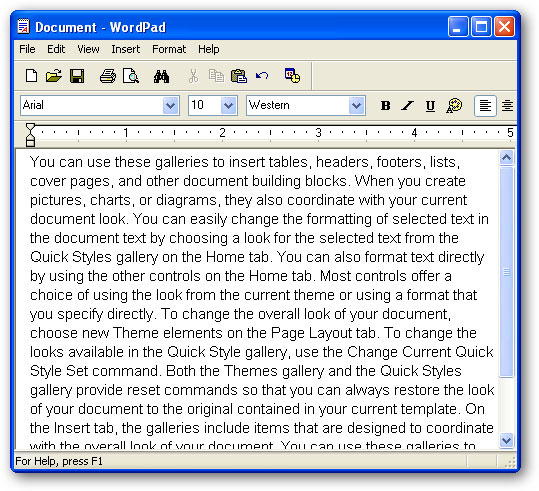Screen dimensions: 539x491
Task: Open the View menu
Action: tap(88, 49)
